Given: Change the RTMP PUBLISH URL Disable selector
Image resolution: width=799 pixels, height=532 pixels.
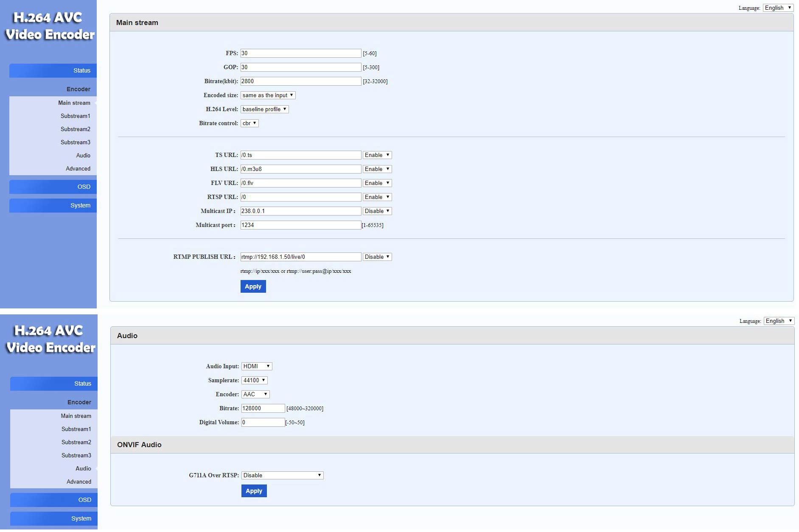Looking at the screenshot, I should 377,257.
